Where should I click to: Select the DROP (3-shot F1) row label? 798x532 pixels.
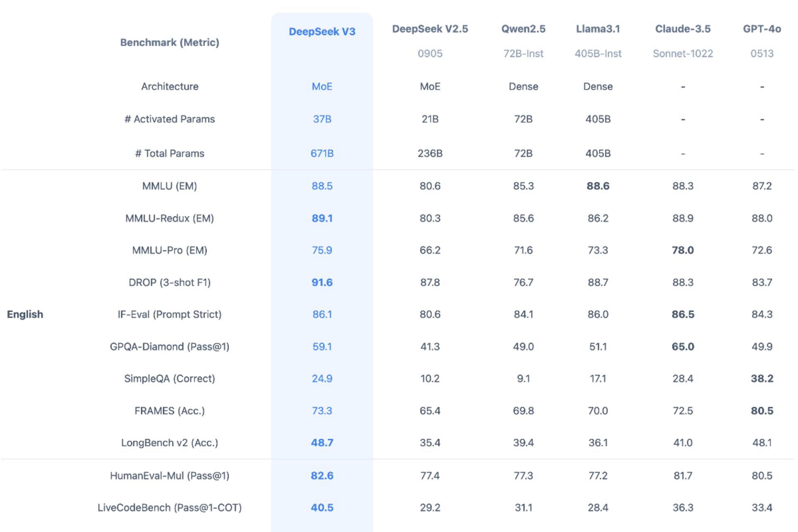[x=170, y=282]
